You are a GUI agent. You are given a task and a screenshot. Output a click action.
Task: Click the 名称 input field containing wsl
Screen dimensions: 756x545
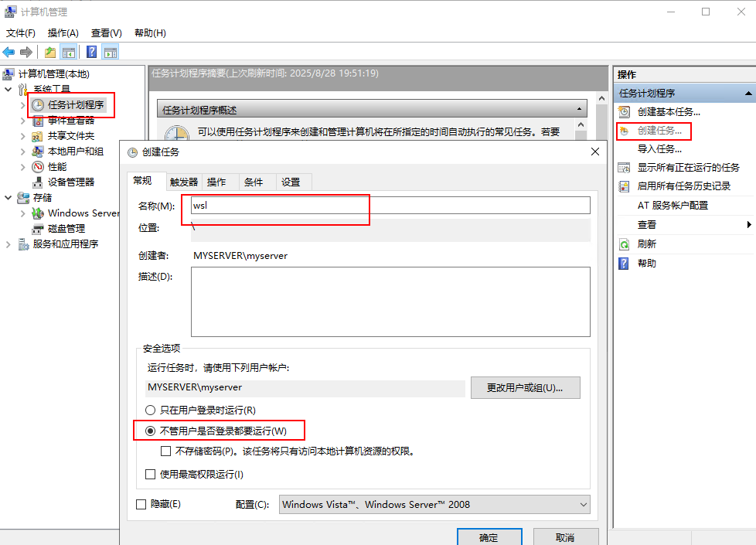[x=390, y=206]
